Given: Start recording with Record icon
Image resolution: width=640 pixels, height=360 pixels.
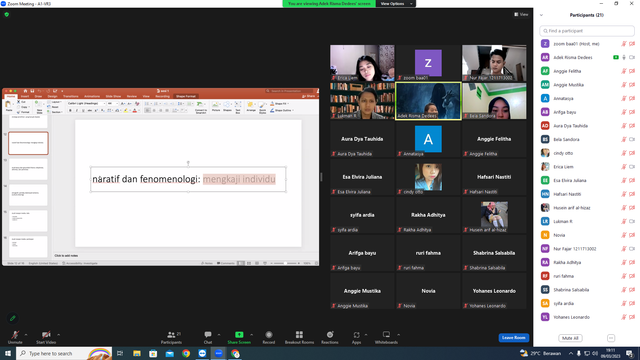Looking at the screenshot, I should point(269,335).
